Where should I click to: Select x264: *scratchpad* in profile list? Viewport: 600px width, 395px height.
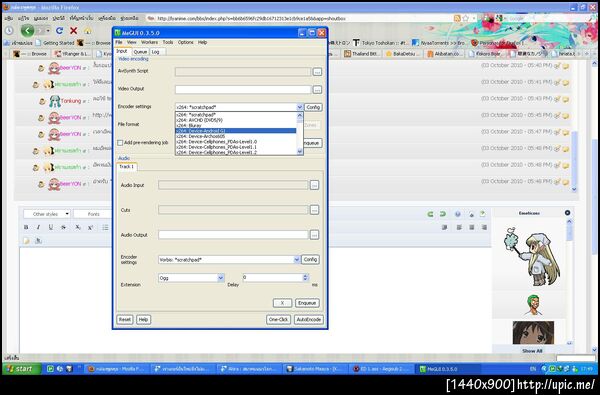pos(235,114)
